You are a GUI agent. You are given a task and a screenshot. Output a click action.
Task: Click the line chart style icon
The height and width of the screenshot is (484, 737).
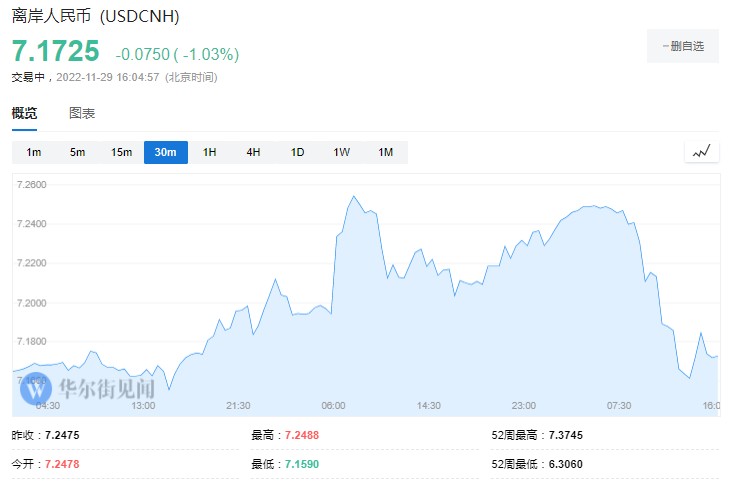(701, 152)
